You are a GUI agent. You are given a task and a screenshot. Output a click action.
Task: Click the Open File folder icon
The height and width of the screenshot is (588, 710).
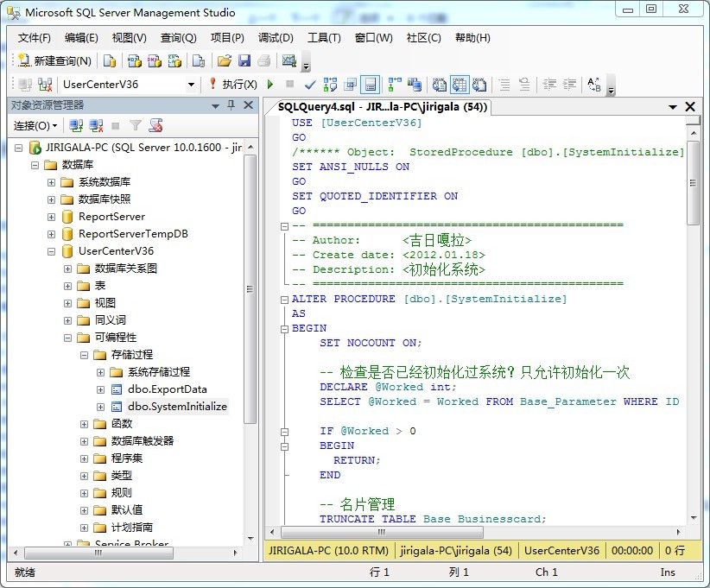pyautogui.click(x=224, y=60)
